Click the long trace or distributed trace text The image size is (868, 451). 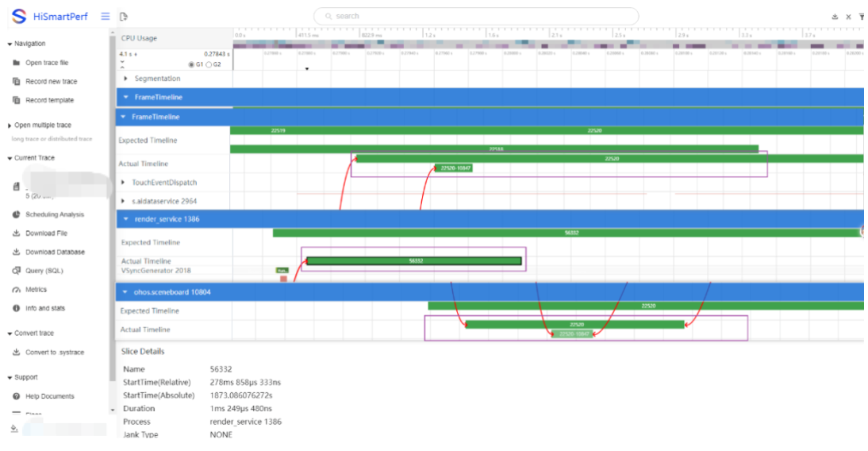[52, 139]
